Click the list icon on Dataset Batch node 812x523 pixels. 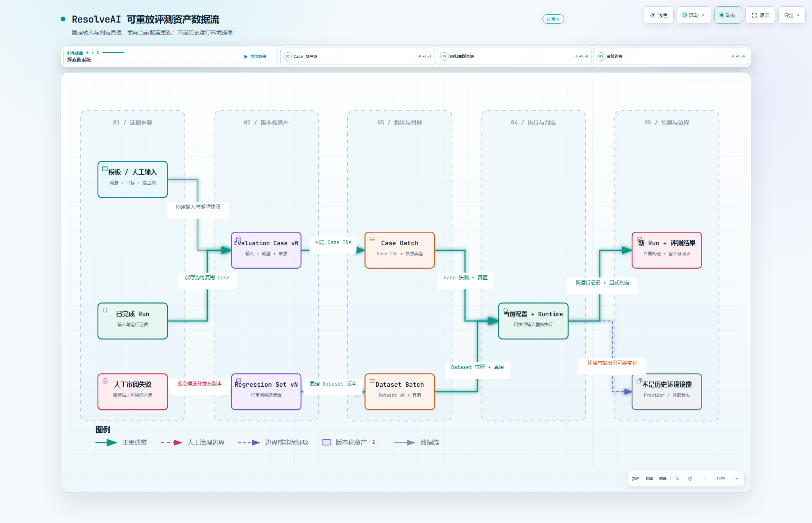coord(372,381)
